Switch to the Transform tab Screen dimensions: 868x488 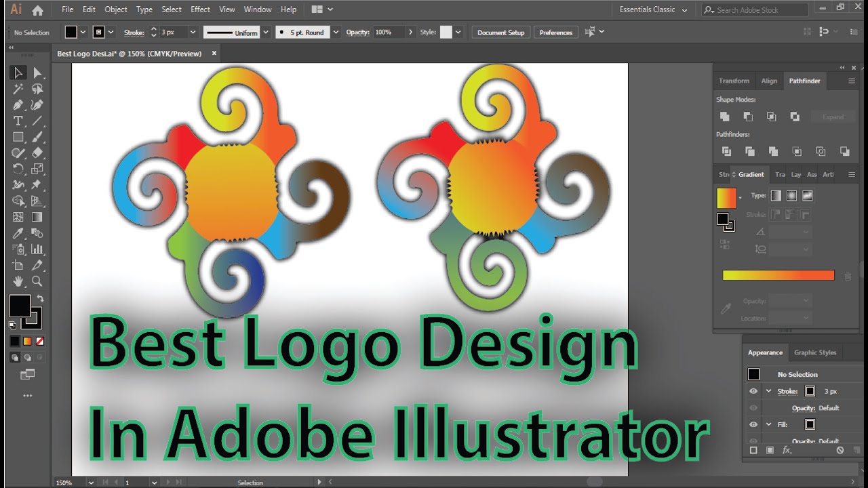click(x=734, y=81)
